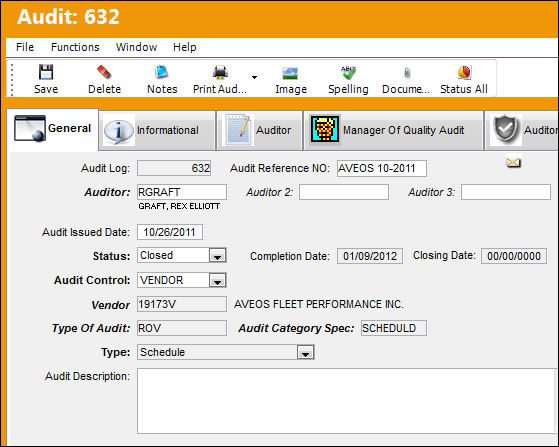Click the Status All pie chart icon
Image resolution: width=559 pixels, height=447 pixels.
(464, 72)
